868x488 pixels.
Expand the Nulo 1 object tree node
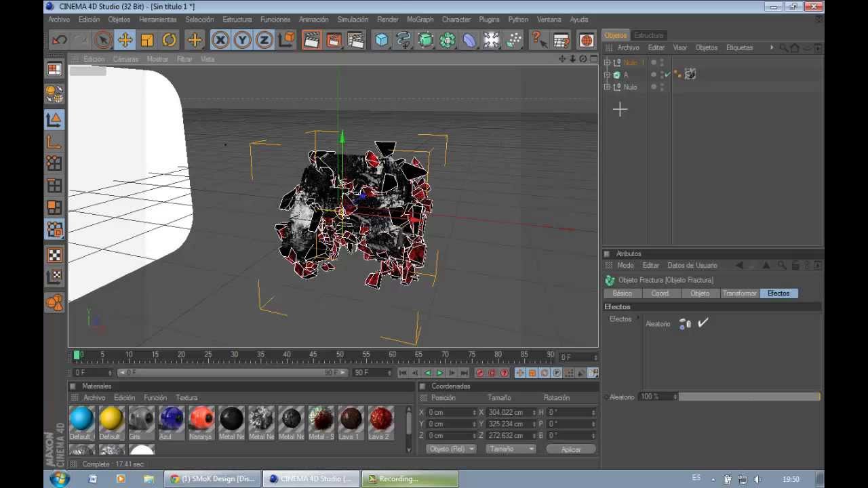pyautogui.click(x=608, y=62)
